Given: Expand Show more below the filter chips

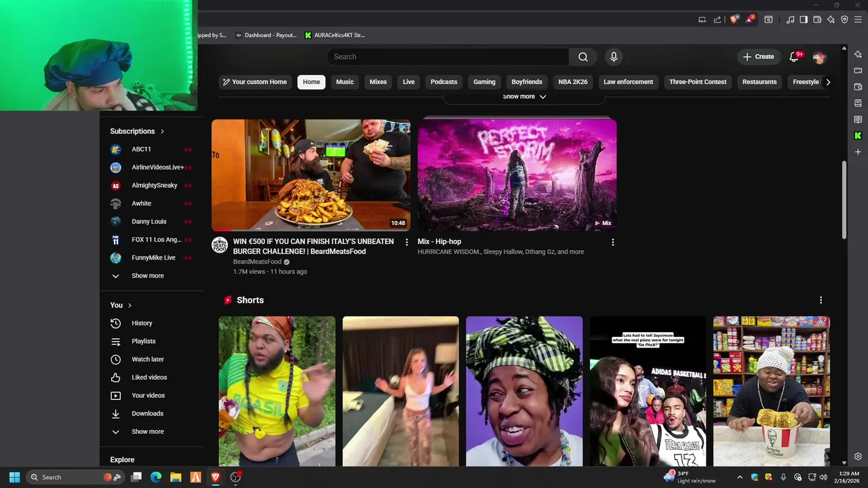Looking at the screenshot, I should point(524,96).
